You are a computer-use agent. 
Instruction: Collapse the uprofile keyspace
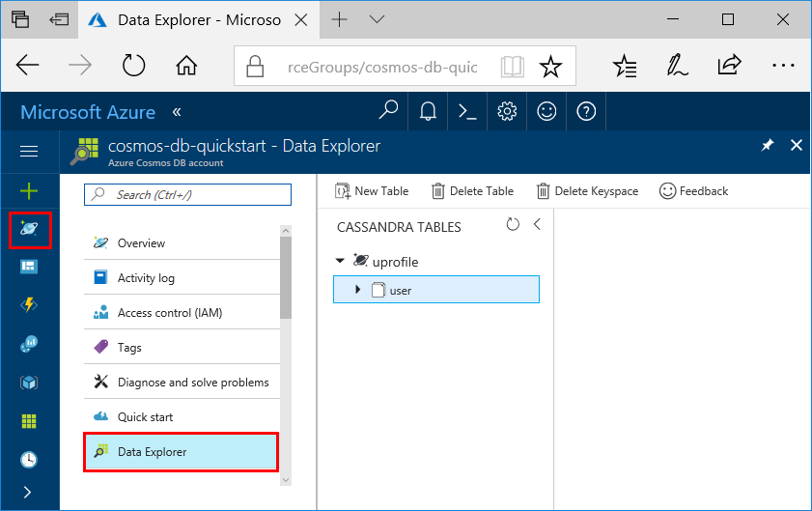tap(340, 261)
